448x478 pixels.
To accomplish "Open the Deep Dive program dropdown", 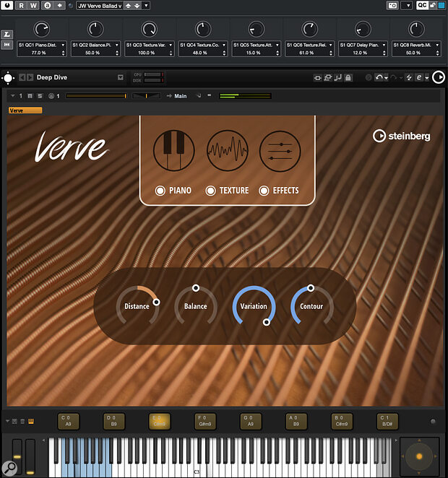I will tap(121, 77).
